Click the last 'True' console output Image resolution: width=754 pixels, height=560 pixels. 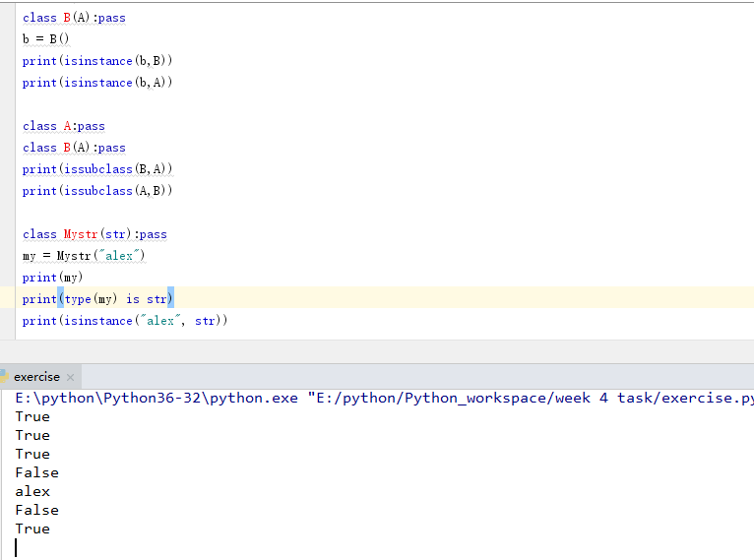click(32, 529)
